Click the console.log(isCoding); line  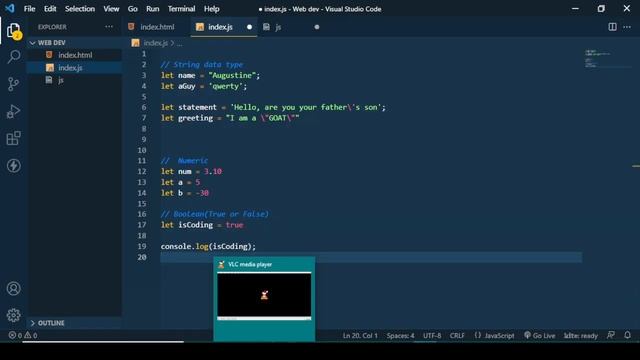click(208, 247)
